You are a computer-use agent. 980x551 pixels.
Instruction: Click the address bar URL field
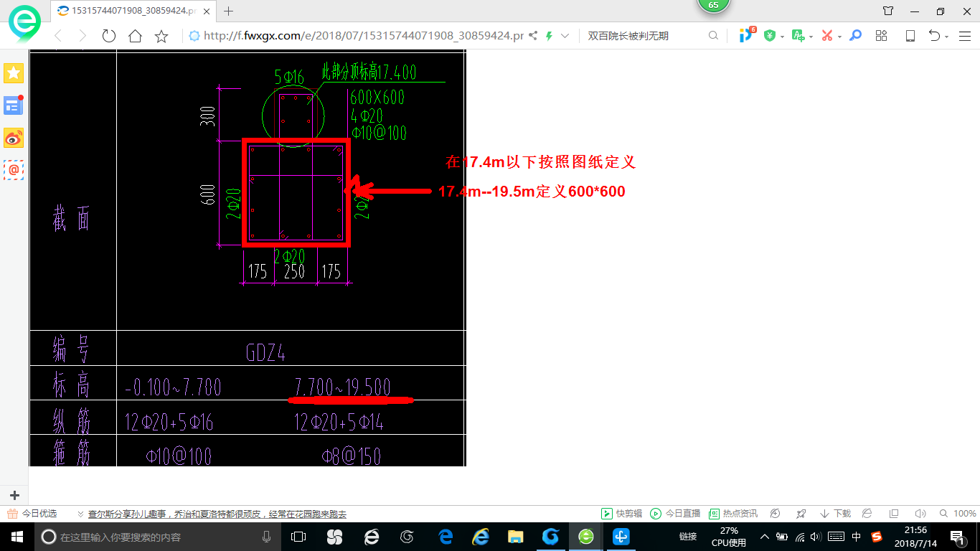pyautogui.click(x=364, y=36)
